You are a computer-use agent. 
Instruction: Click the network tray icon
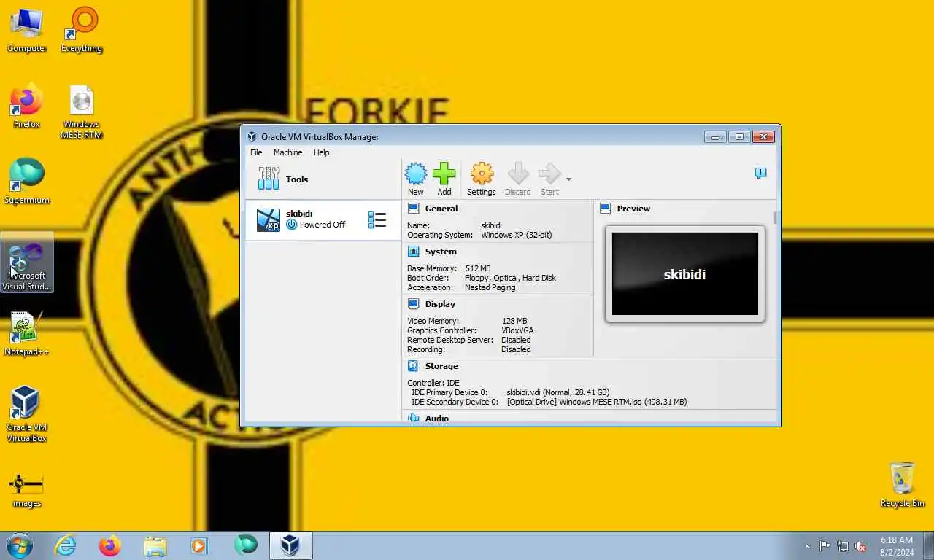coord(843,545)
